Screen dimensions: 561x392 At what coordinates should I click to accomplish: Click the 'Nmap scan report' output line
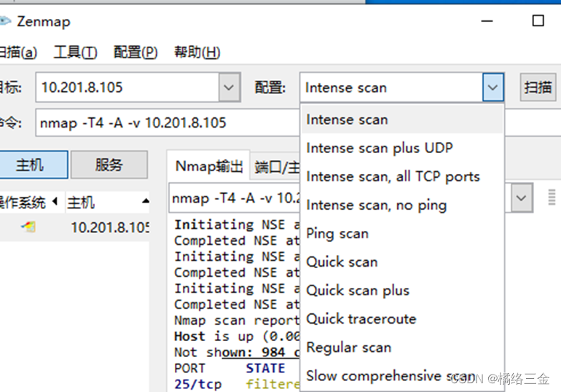tap(237, 321)
